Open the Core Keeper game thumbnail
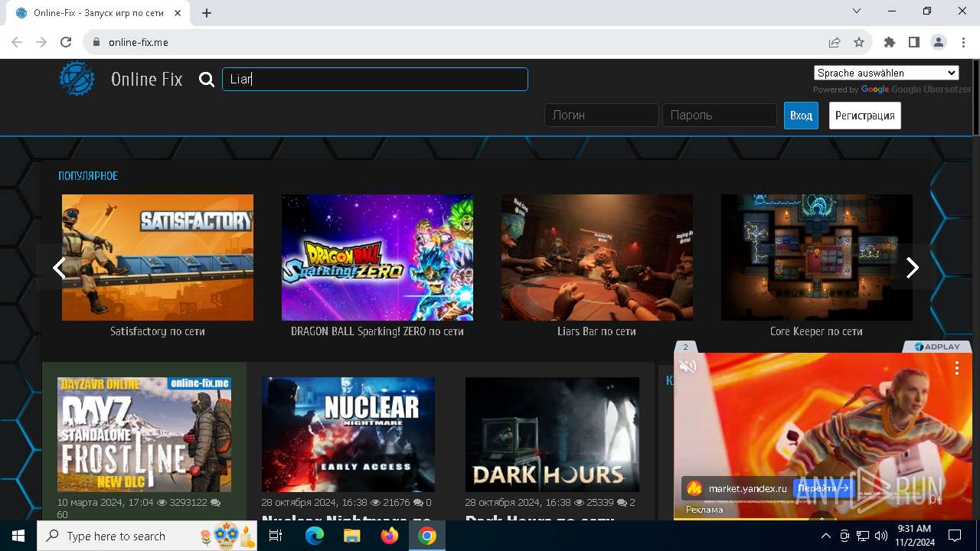Screen dimensions: 980x551 click(817, 257)
